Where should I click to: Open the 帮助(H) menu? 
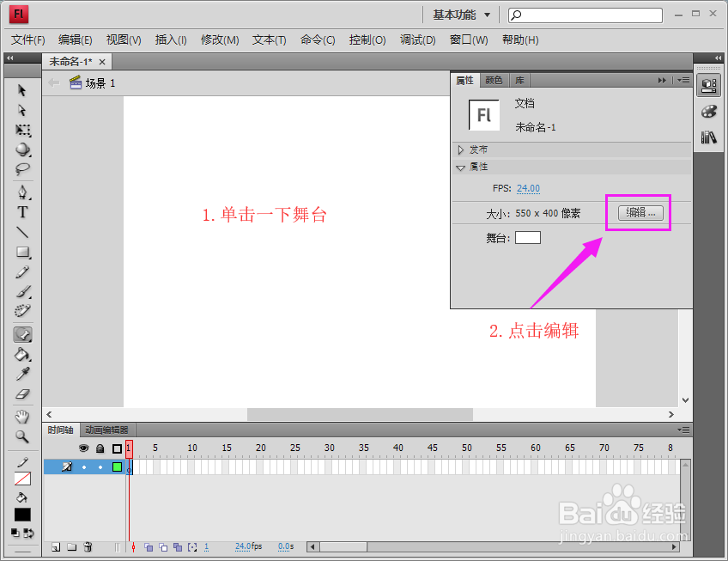click(x=520, y=40)
